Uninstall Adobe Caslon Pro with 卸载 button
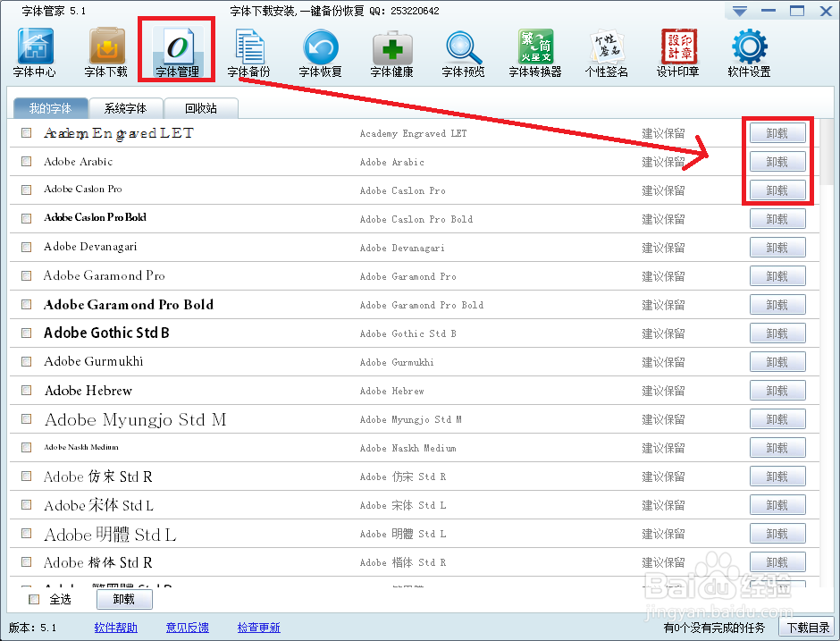840x641 pixels. pos(777,190)
